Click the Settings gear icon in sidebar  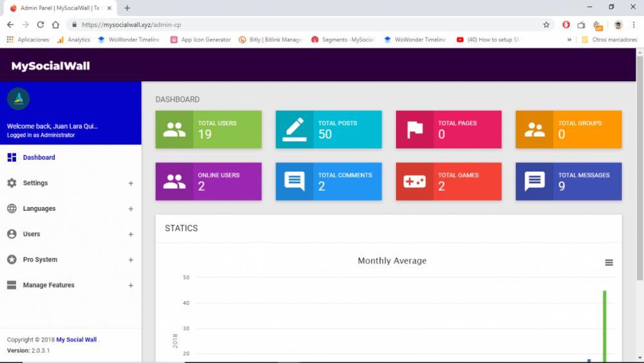point(12,183)
